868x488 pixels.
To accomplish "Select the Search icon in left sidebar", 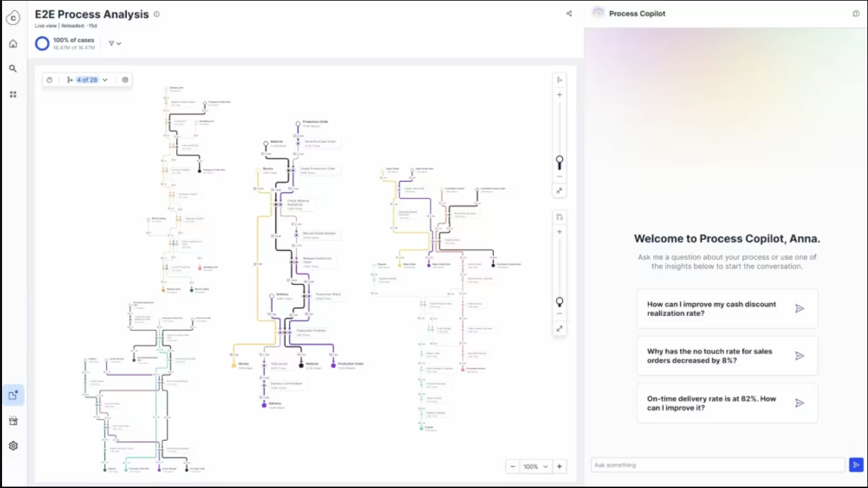I will [x=13, y=69].
